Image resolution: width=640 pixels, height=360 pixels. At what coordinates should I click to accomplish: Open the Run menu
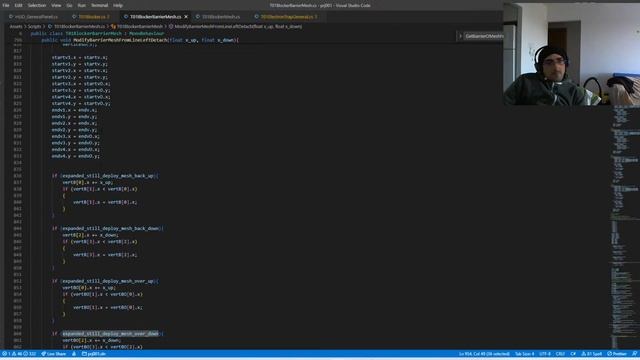tap(82, 5)
